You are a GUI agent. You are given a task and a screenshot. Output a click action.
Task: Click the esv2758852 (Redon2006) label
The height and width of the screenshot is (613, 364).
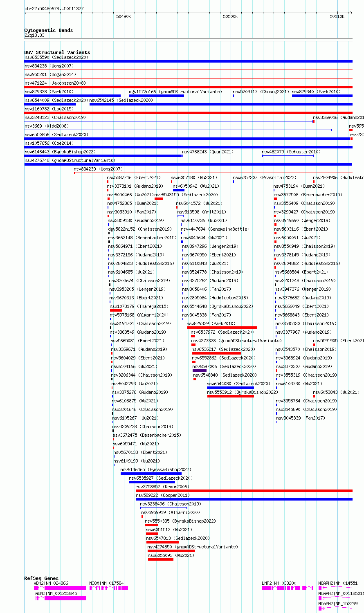162,487
